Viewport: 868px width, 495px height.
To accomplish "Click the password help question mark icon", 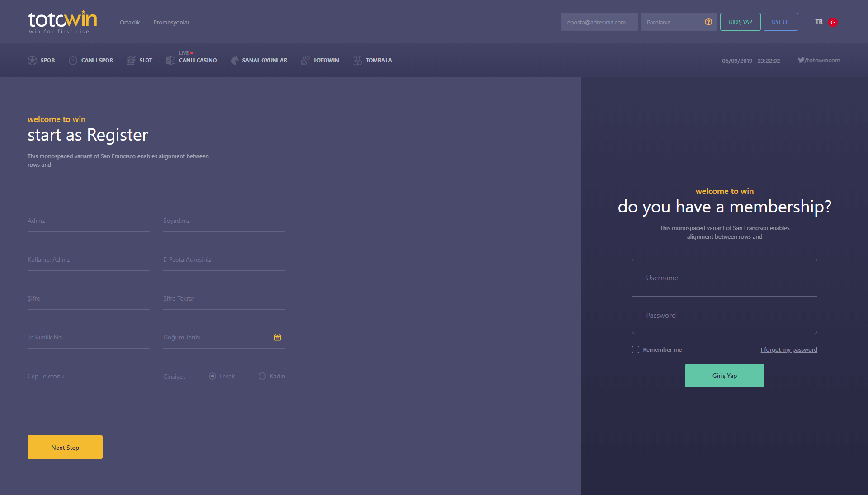I will 708,22.
